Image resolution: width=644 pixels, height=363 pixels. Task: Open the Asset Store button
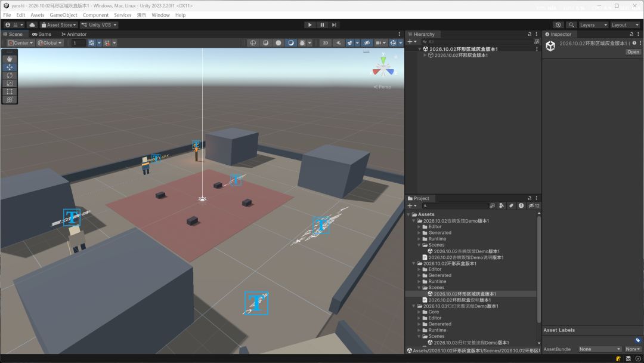tap(58, 24)
